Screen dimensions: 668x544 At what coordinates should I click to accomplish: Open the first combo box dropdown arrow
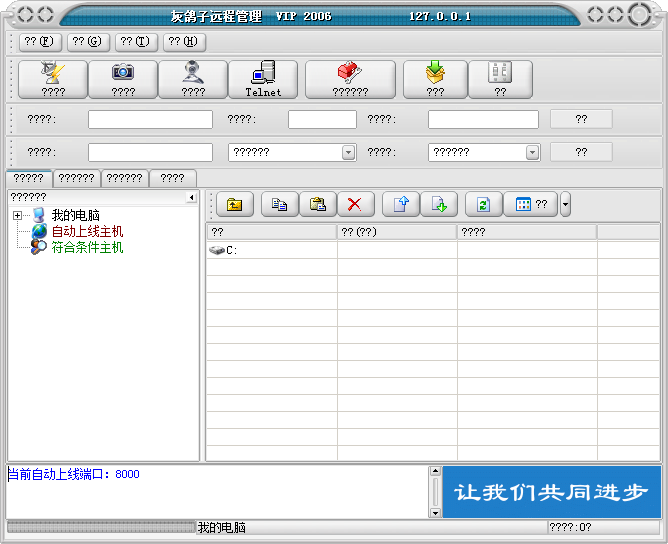348,153
